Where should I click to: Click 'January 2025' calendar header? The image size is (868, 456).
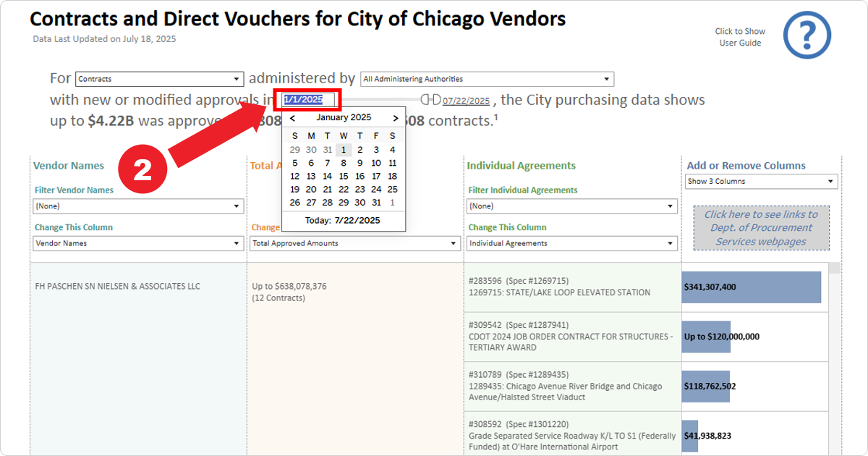coord(344,117)
